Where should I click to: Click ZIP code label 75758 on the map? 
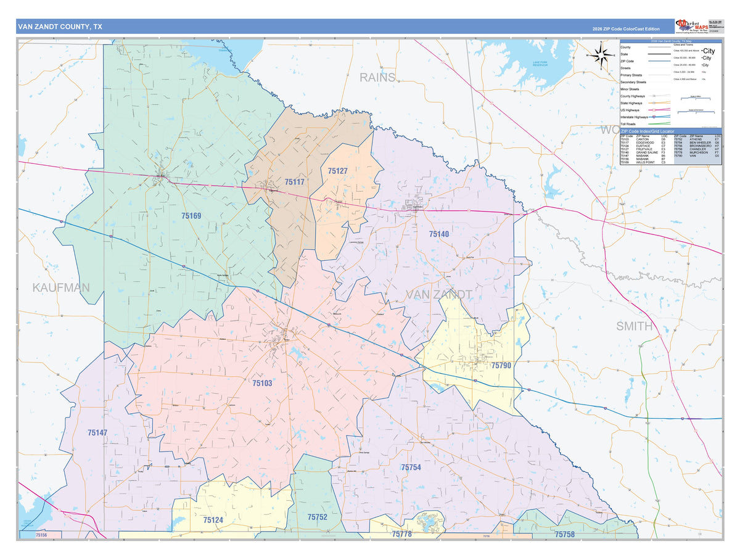point(564,534)
